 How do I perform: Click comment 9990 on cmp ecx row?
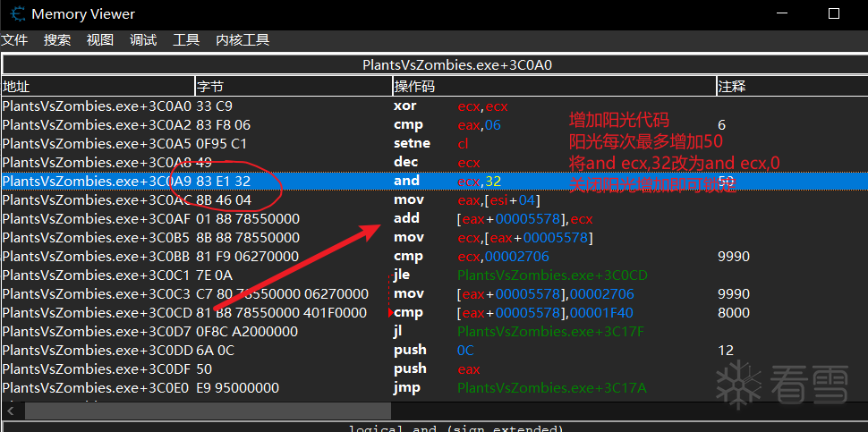734,257
